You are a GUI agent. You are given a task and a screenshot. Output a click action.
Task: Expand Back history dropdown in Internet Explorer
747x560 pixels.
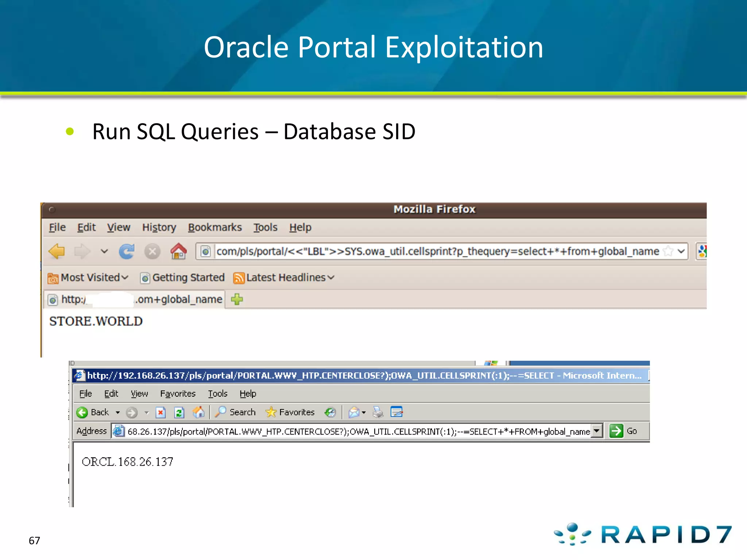tap(118, 413)
